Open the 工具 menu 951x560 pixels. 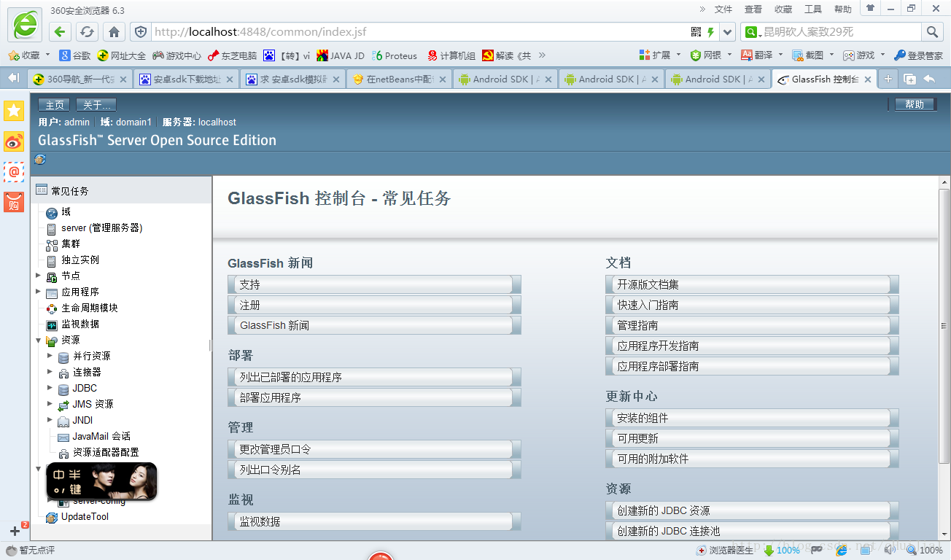click(x=813, y=9)
